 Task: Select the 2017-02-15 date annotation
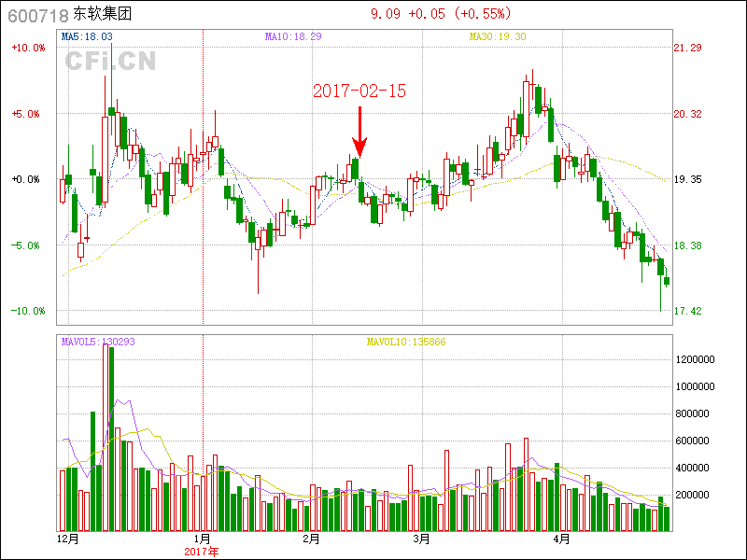coord(359,91)
